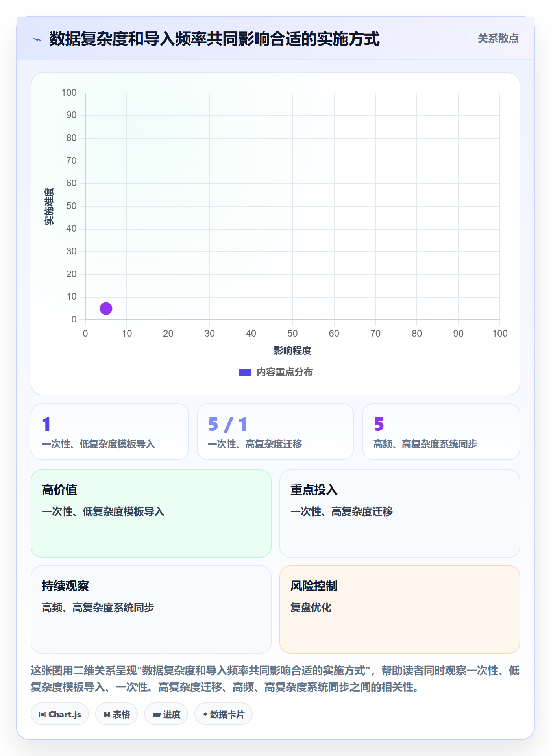Click the Chart.js tag chip
This screenshot has width=551, height=756.
point(60,714)
